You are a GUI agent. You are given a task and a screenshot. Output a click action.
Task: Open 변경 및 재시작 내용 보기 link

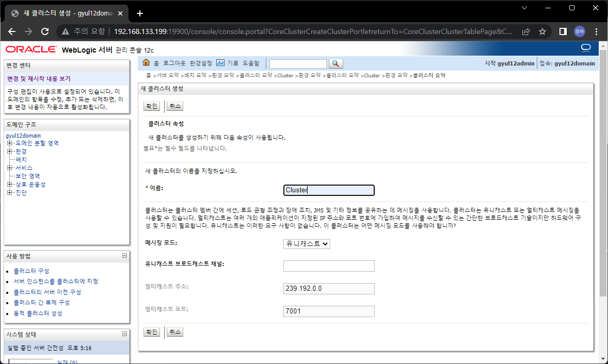(x=39, y=78)
